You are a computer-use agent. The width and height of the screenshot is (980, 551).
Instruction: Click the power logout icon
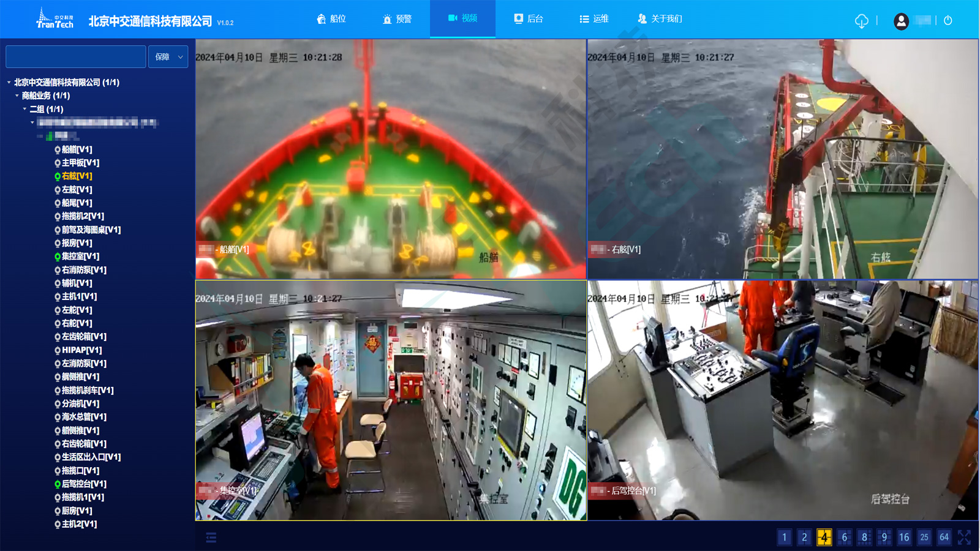click(x=948, y=20)
